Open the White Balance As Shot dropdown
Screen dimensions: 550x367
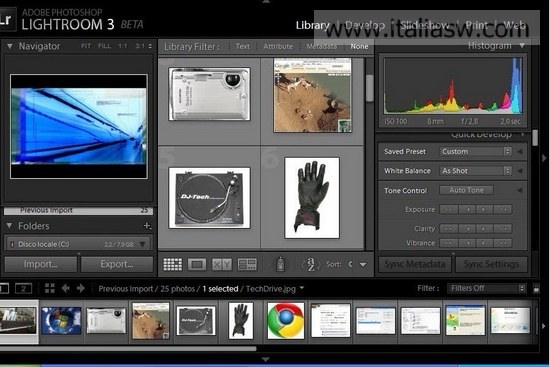click(476, 171)
